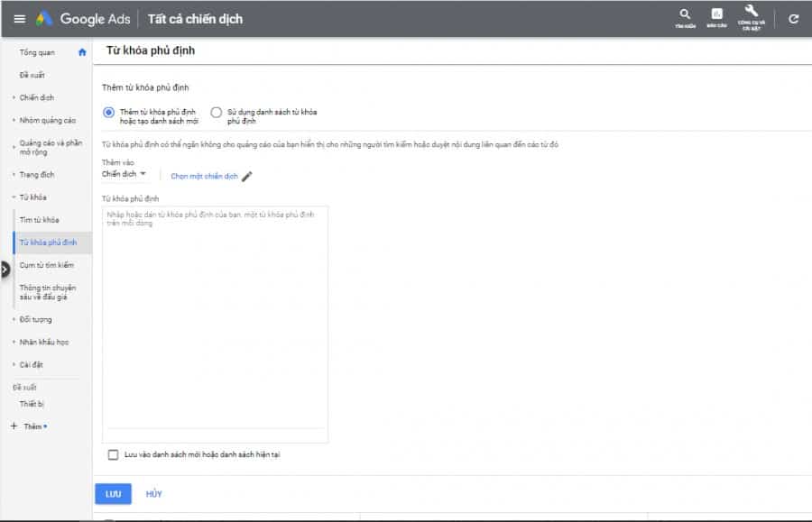Open the hamburger main menu

click(x=19, y=19)
